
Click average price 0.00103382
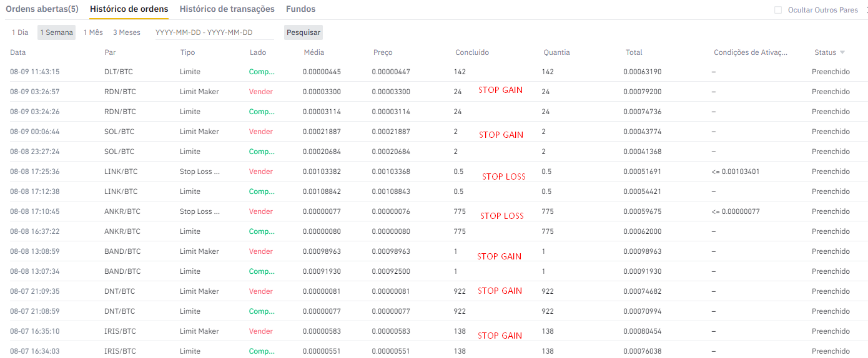pos(322,172)
